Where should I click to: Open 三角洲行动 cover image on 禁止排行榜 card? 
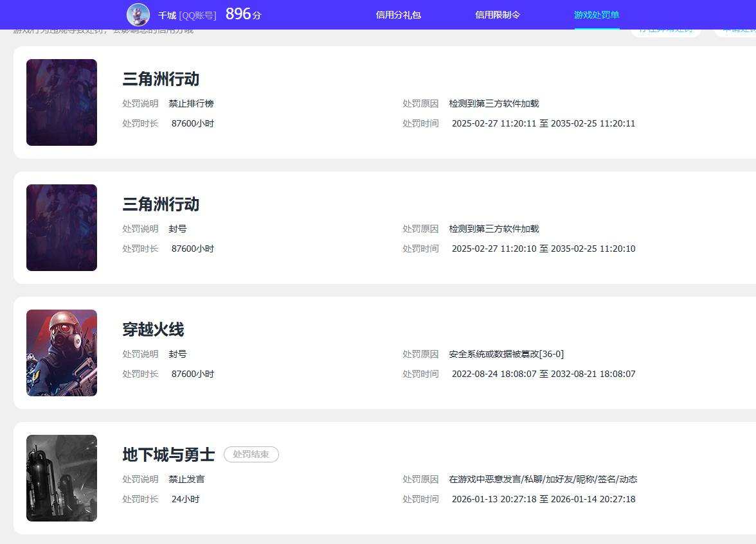pos(62,102)
